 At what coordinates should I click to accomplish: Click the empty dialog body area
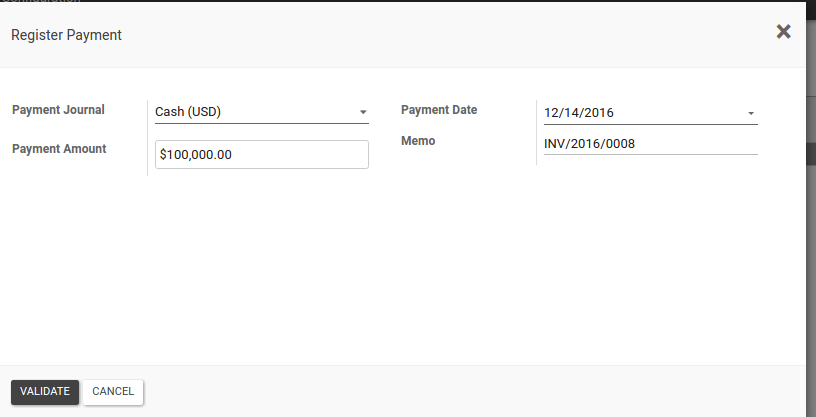(x=400, y=270)
